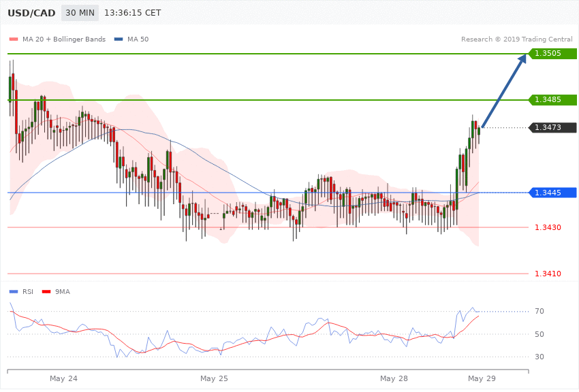Click the 1.3505 green resistance price tag

[x=552, y=54]
